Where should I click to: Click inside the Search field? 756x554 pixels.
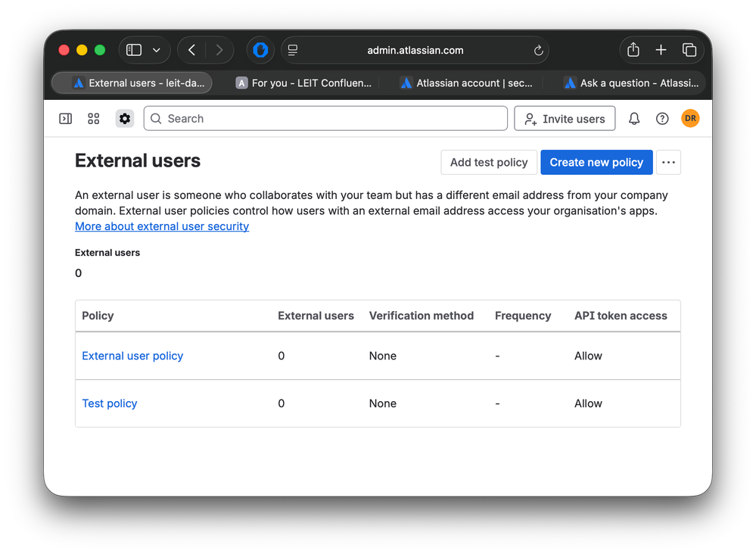click(325, 118)
